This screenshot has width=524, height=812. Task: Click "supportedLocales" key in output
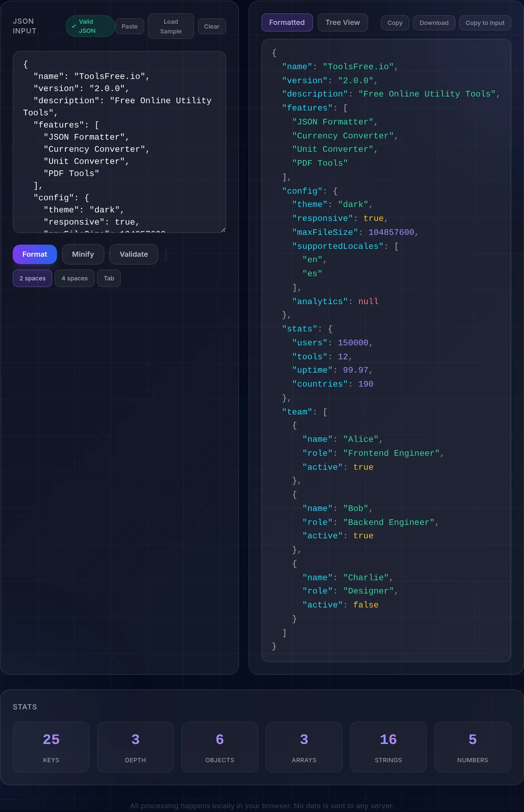pyautogui.click(x=338, y=246)
